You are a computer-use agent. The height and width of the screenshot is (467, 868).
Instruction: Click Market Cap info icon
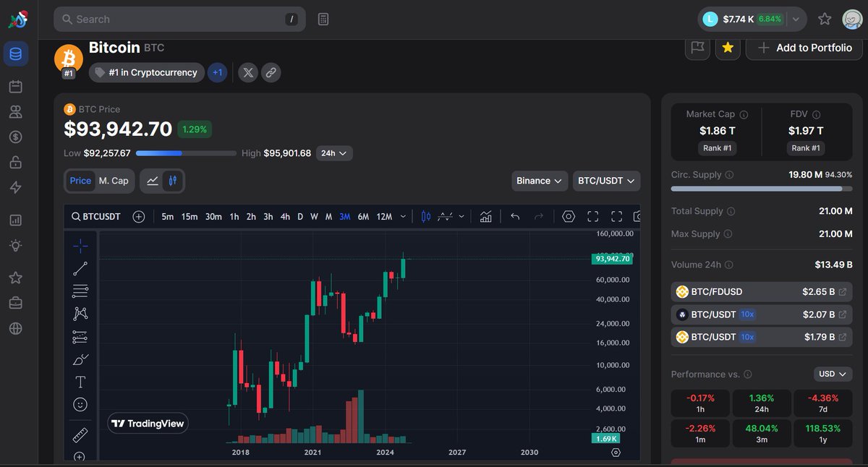click(744, 114)
